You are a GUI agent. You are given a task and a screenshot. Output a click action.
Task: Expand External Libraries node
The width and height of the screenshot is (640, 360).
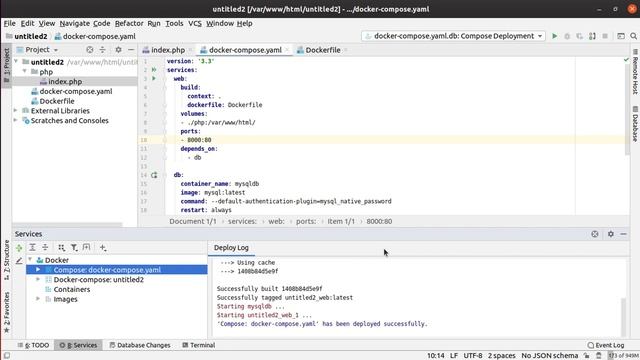click(16, 111)
